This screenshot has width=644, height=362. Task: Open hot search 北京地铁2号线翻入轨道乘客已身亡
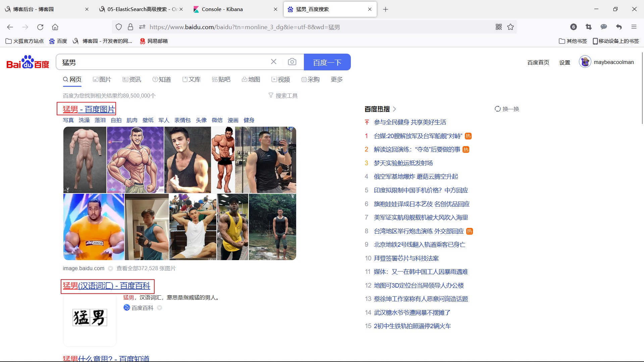click(x=420, y=245)
